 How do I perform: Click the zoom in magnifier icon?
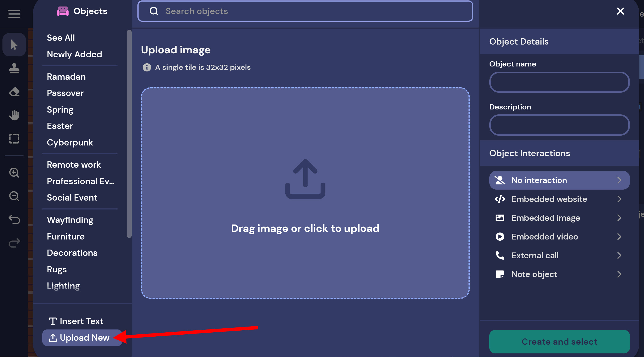click(x=14, y=173)
